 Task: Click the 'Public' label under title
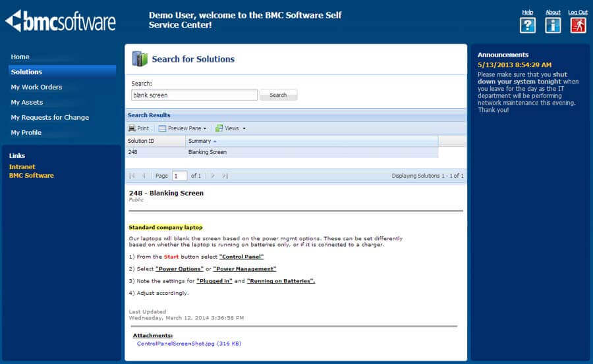[x=136, y=199]
